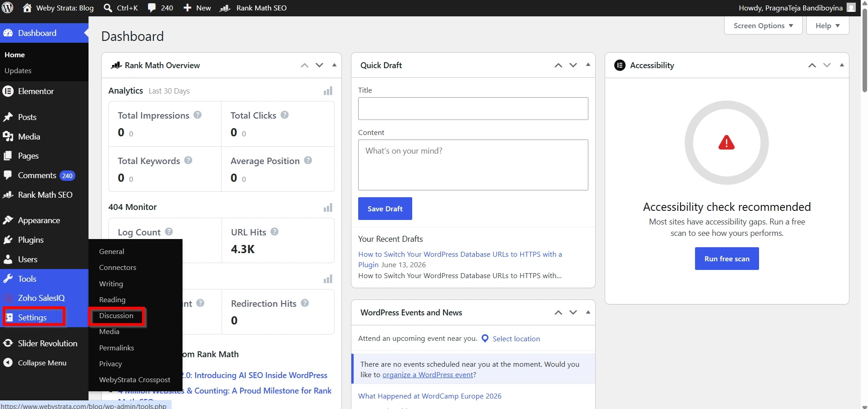This screenshot has width=868, height=409.
Task: Open the Rank Math SEO admin bar icon
Action: click(x=225, y=8)
